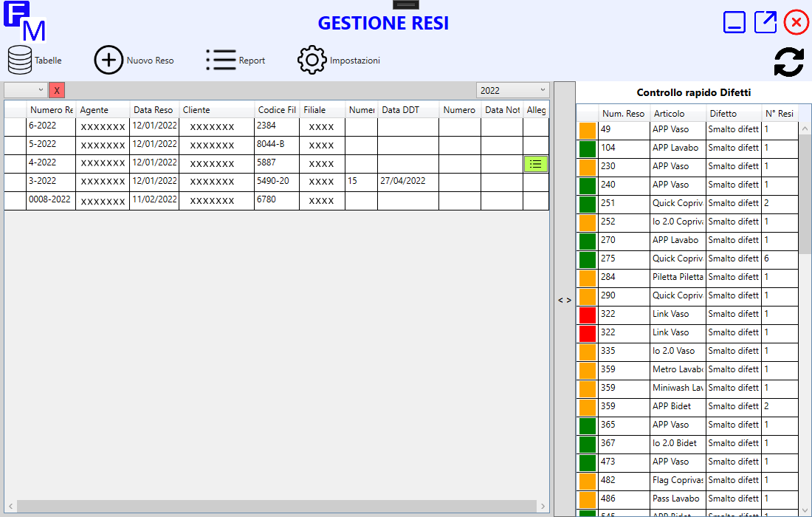The image size is (812, 517).
Task: Open the Report list icon
Action: click(x=221, y=60)
